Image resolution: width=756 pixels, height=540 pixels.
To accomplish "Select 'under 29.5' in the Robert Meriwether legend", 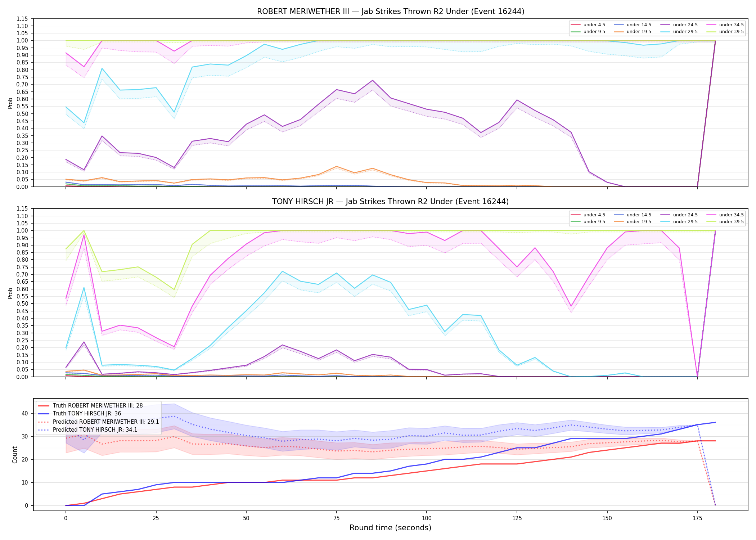I will pos(679,32).
